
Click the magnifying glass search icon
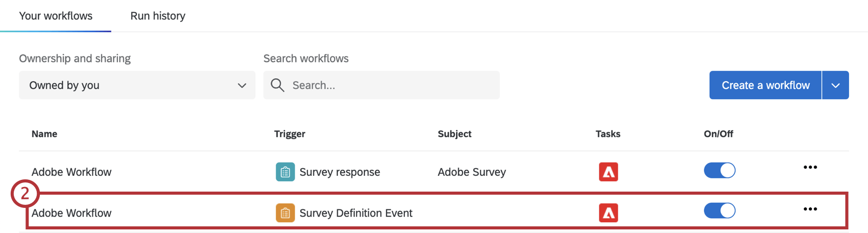[x=277, y=85]
